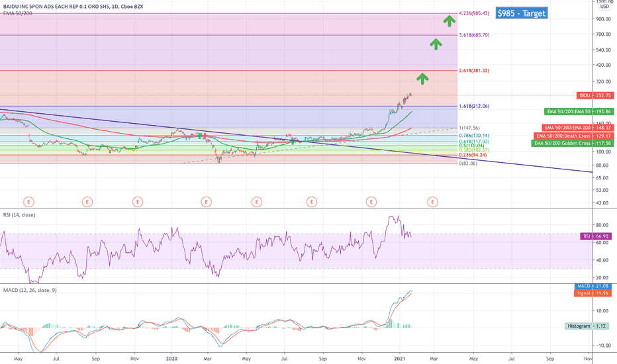Click the RSI 66.98 value label

[595, 236]
